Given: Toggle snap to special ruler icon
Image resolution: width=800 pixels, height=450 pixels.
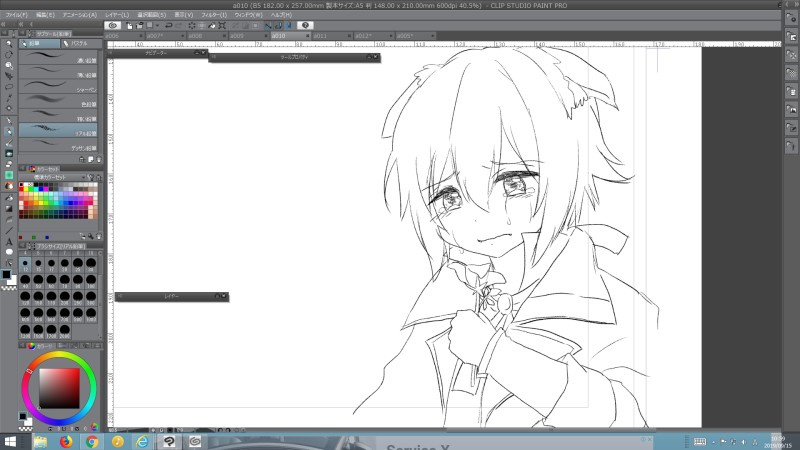Looking at the screenshot, I should pyautogui.click(x=278, y=25).
